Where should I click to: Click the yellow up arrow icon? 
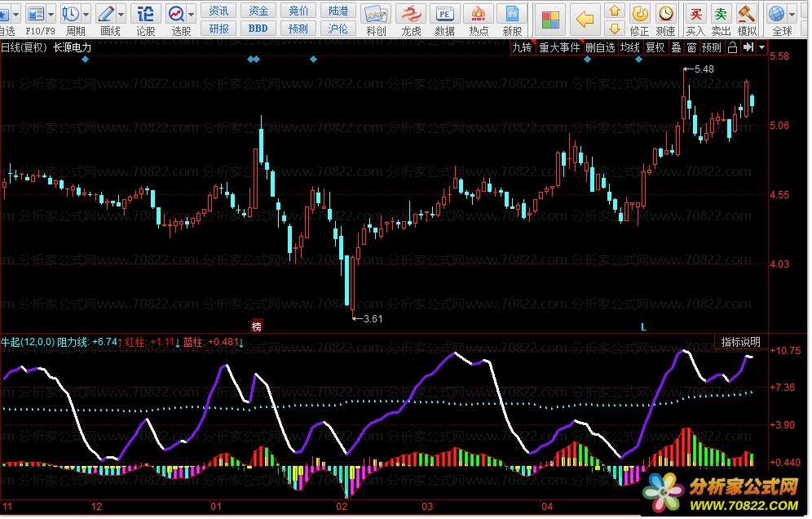point(614,11)
